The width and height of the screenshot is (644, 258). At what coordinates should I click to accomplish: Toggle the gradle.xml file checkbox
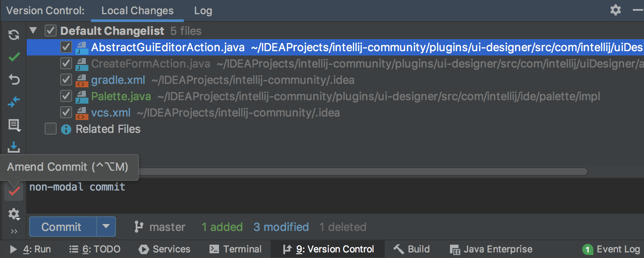pyautogui.click(x=66, y=80)
